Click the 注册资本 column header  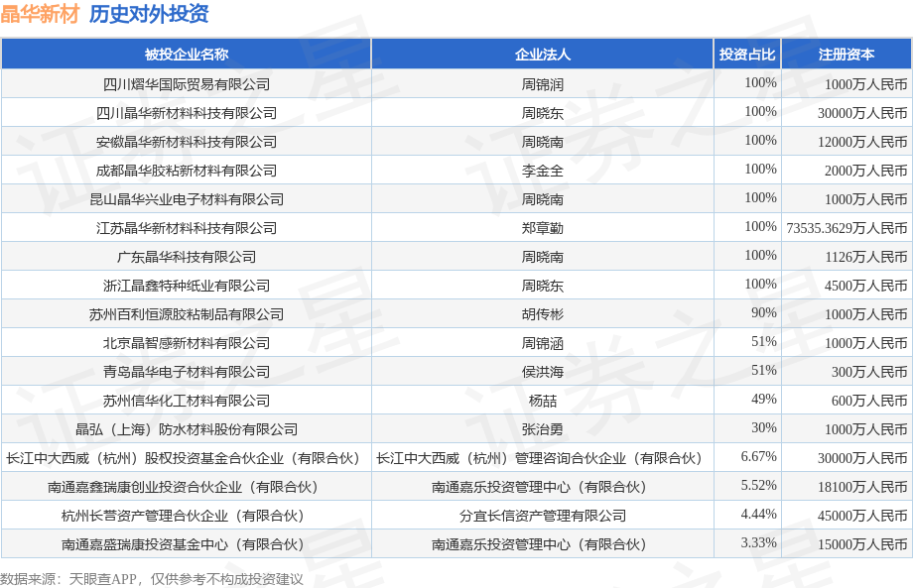(847, 55)
